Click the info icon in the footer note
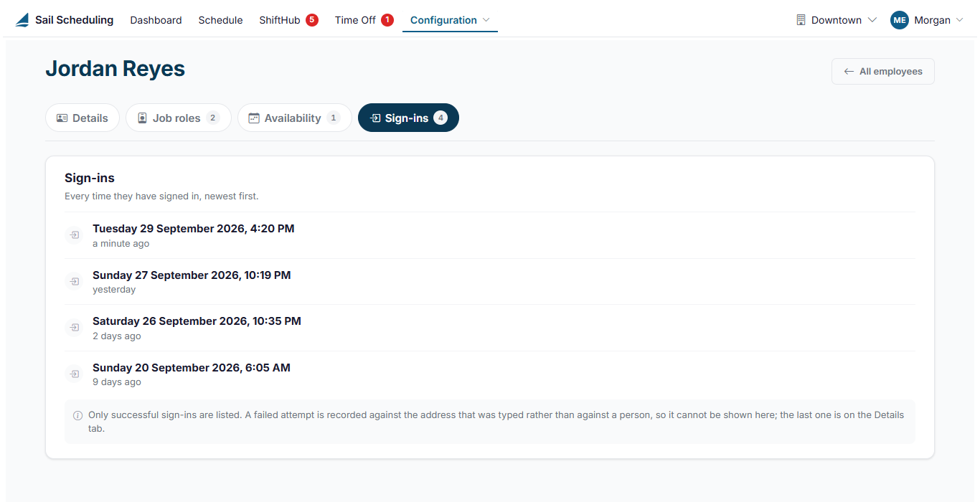 tap(77, 415)
